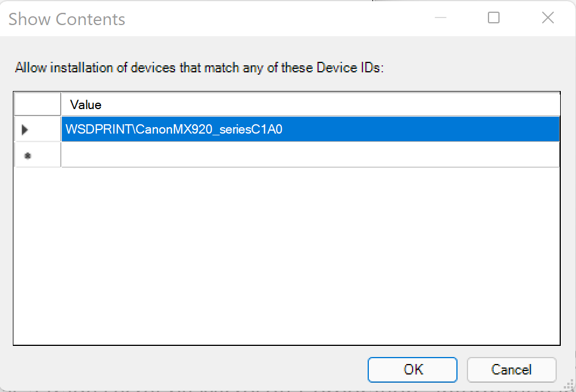Click the Value column header

pos(309,104)
